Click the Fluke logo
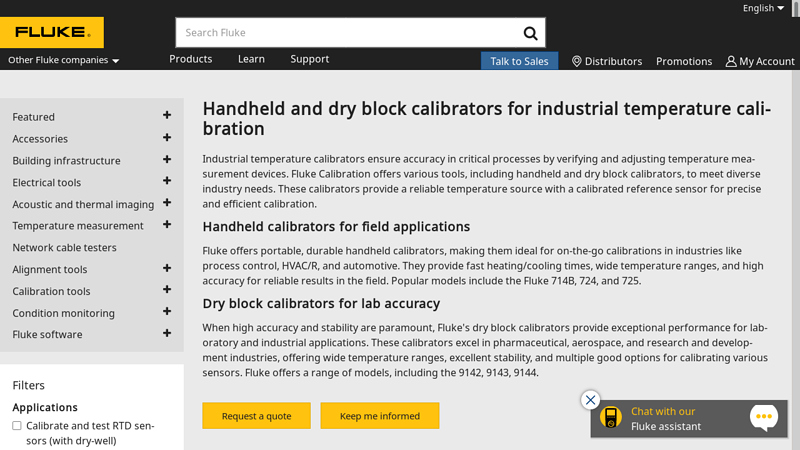 [x=52, y=32]
